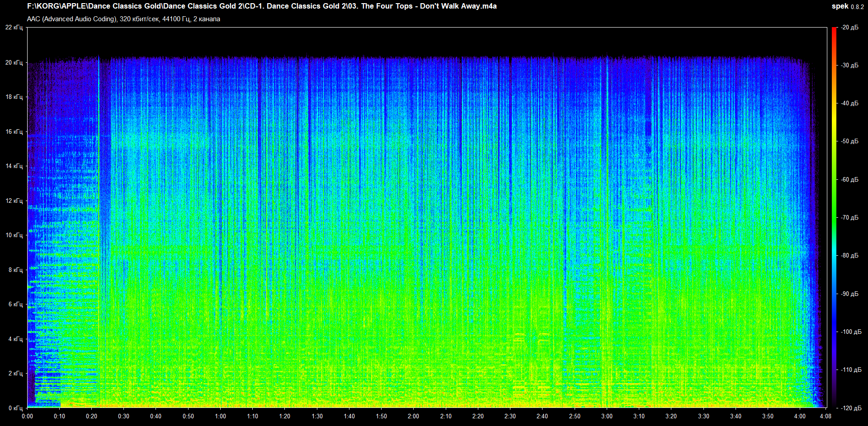Click the 3:00 time axis marker

click(607, 416)
